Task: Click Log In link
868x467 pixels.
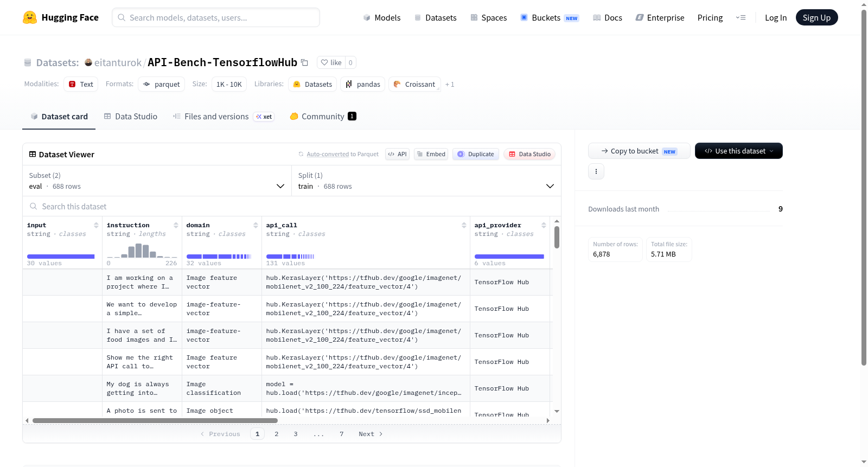Action: pos(776,18)
